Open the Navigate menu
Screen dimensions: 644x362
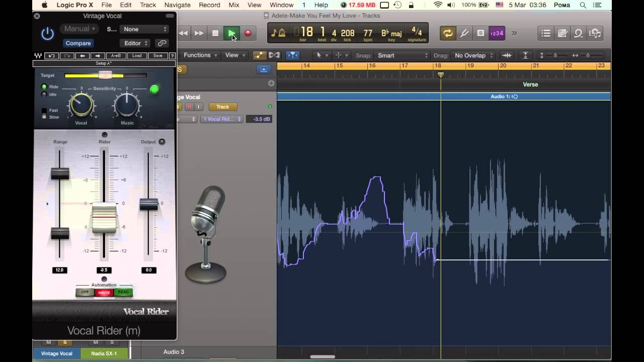coord(177,5)
